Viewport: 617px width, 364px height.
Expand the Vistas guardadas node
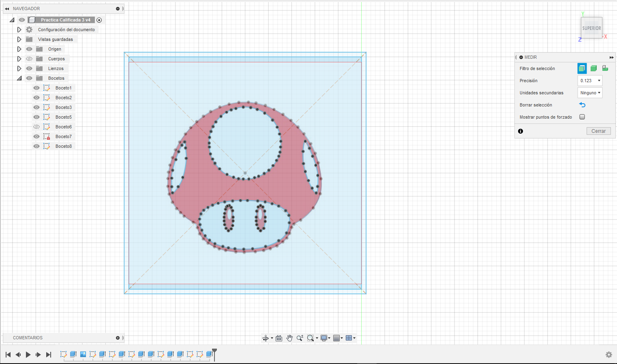pyautogui.click(x=19, y=39)
